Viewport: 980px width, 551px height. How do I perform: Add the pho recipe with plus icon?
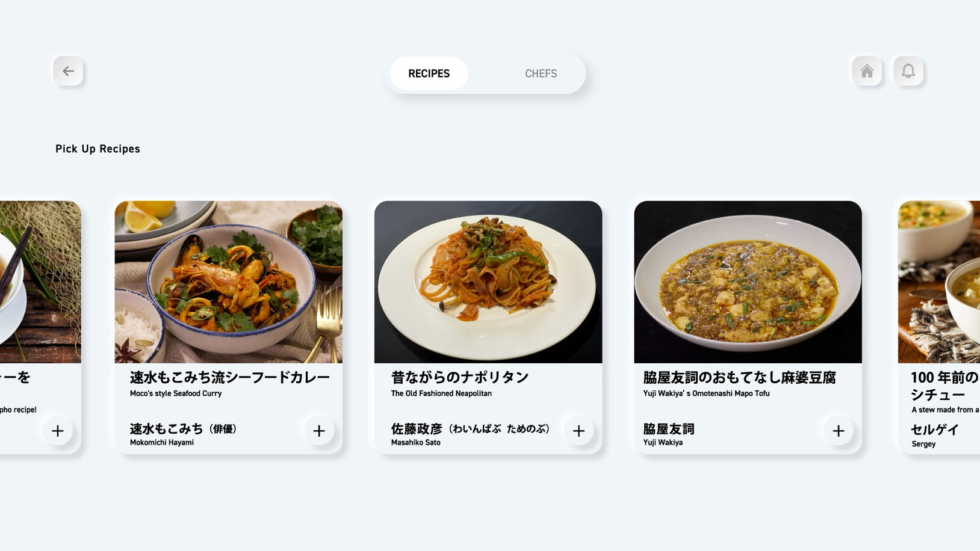(58, 431)
